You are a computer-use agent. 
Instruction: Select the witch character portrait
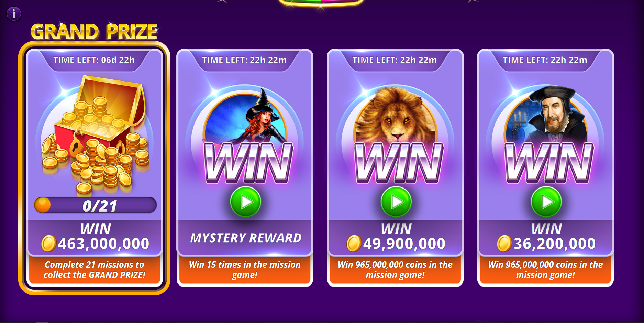coord(245,117)
